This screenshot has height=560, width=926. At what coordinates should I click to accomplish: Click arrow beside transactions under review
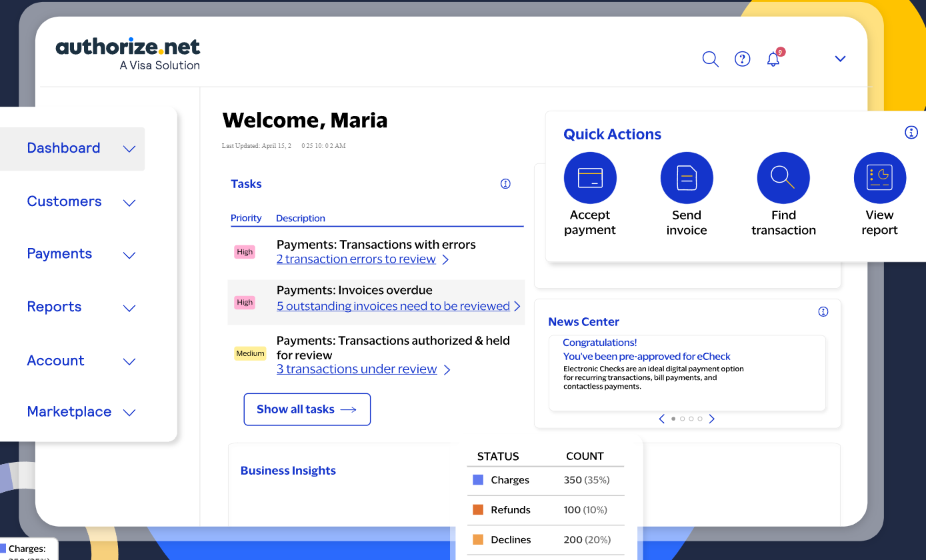447,369
